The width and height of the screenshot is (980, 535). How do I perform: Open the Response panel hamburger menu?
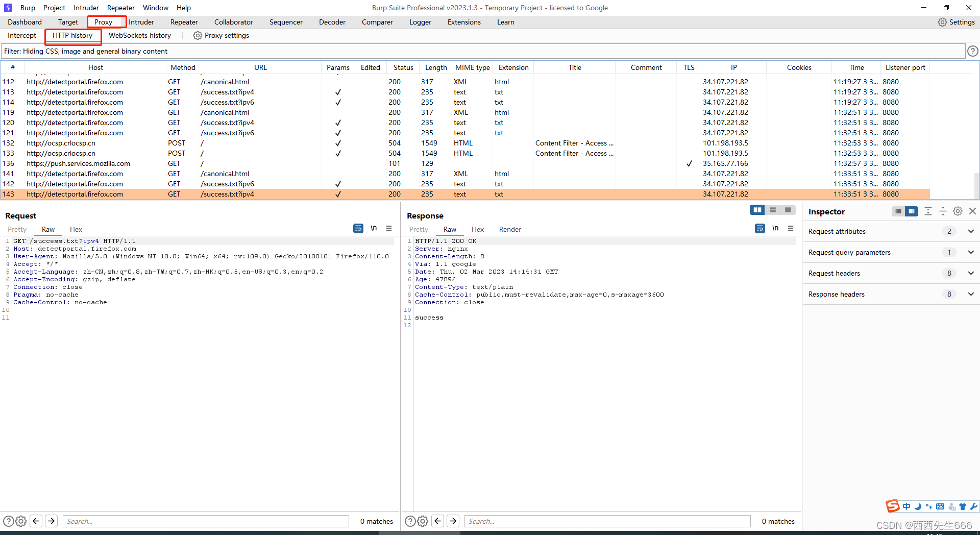pos(791,228)
